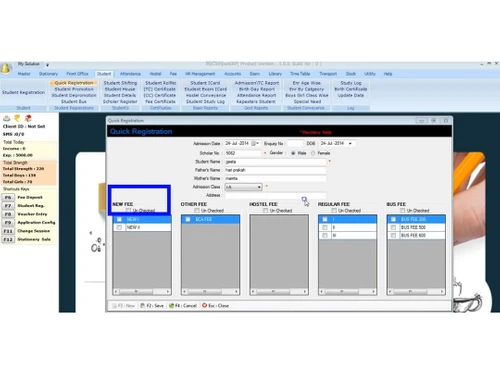Image resolution: width=500 pixels, height=375 pixels.
Task: Close the form with Esc Close
Action: (x=215, y=305)
